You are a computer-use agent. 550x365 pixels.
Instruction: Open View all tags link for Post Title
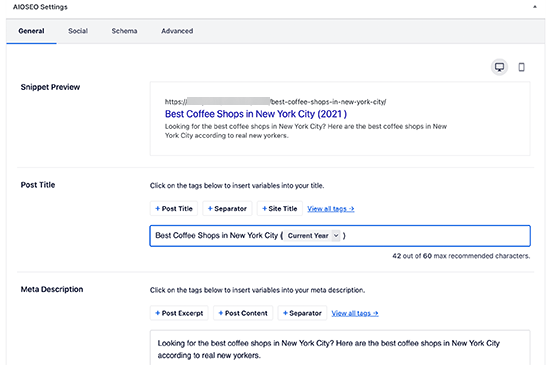(x=330, y=209)
